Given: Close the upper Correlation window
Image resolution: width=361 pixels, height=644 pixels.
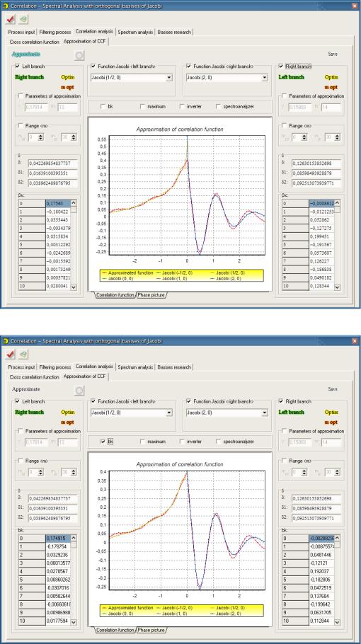Looking at the screenshot, I should click(355, 6).
